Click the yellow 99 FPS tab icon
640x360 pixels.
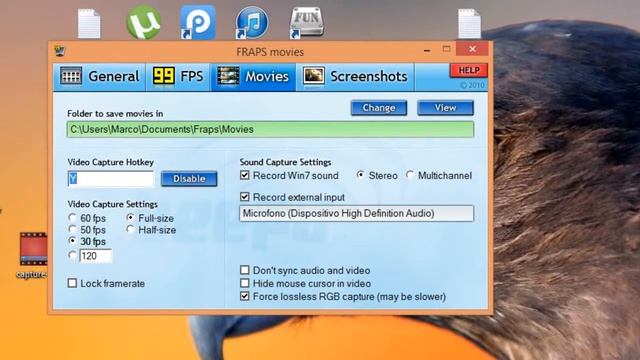(x=164, y=76)
